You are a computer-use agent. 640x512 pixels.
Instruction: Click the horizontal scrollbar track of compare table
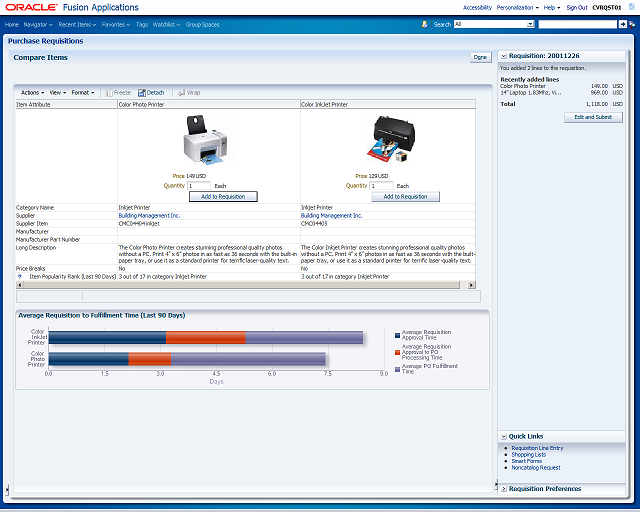coord(245,285)
